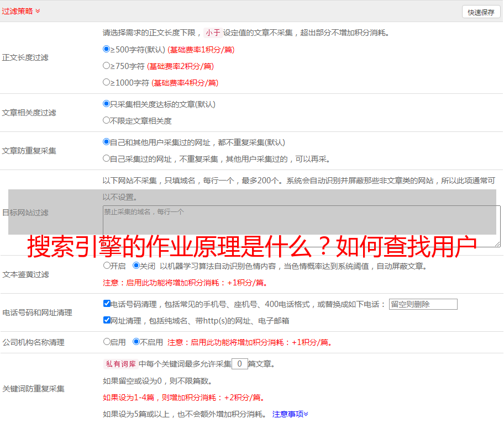The image size is (504, 424).
Task: Select 关闭 for 文本鉴黄过滤
Action: (x=136, y=266)
